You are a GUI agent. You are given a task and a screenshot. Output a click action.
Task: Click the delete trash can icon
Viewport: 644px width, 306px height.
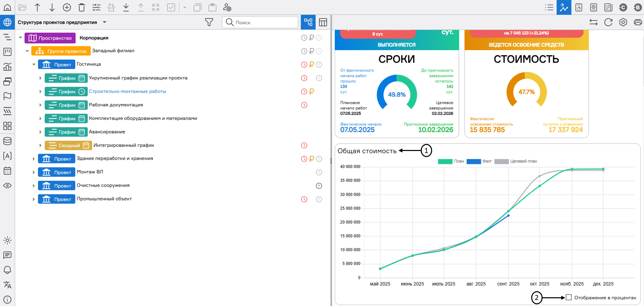click(82, 7)
